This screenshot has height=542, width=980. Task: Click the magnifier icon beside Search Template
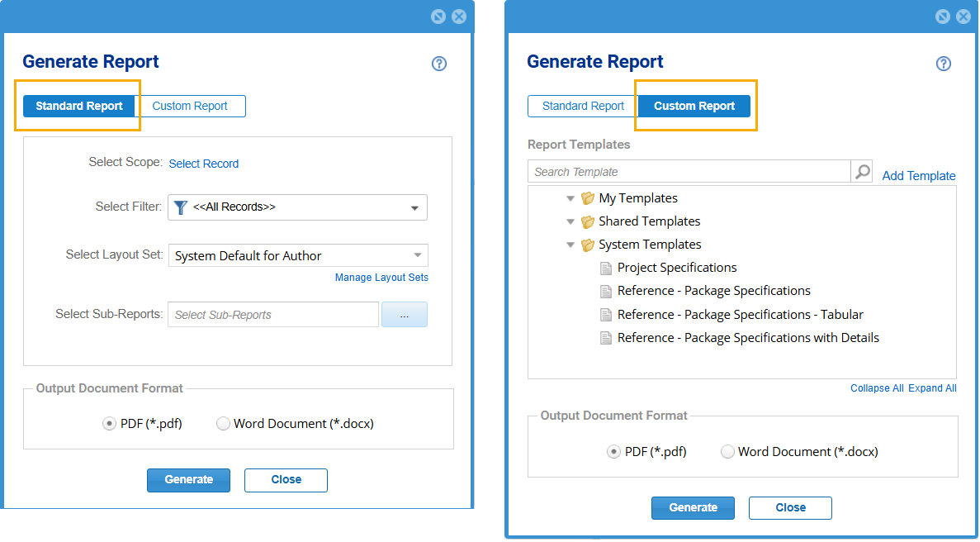pos(862,172)
